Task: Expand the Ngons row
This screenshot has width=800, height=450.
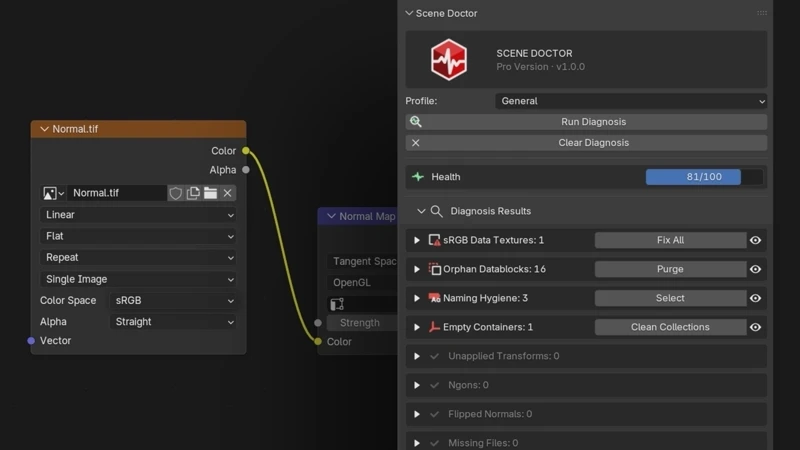Action: (x=417, y=385)
